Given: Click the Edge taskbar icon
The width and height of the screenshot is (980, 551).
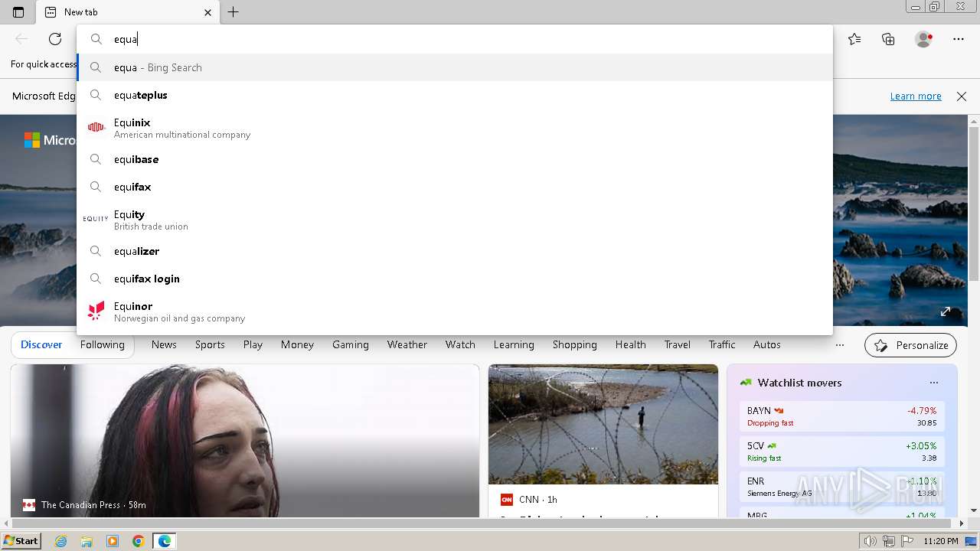Looking at the screenshot, I should click(165, 541).
